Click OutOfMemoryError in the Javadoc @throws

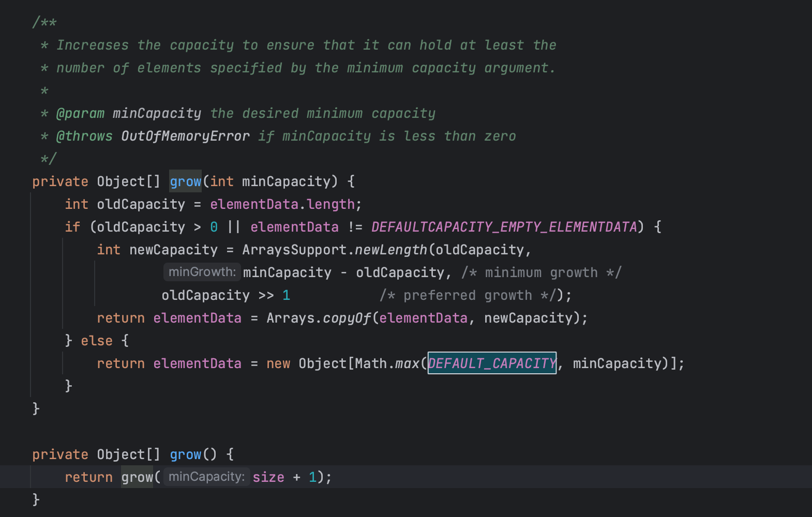pyautogui.click(x=185, y=136)
